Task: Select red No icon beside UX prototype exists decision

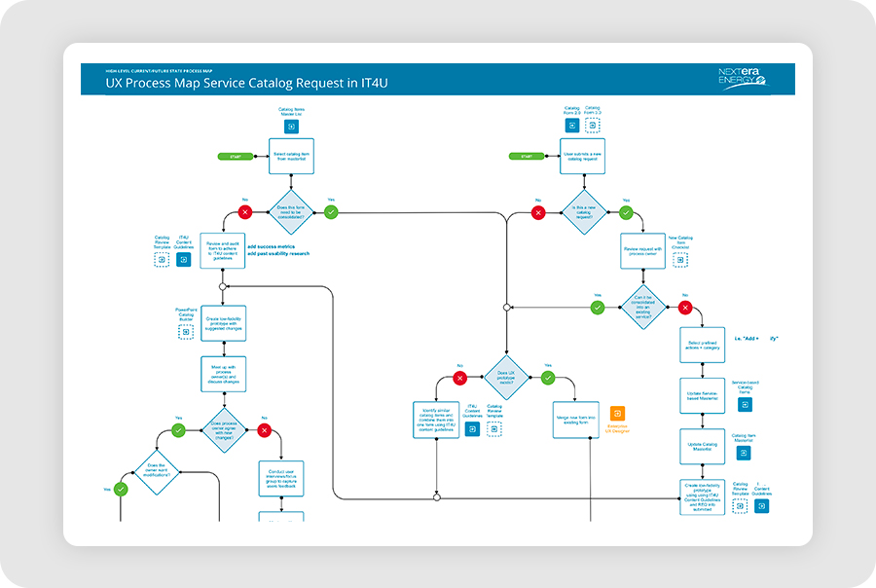Action: [x=459, y=379]
